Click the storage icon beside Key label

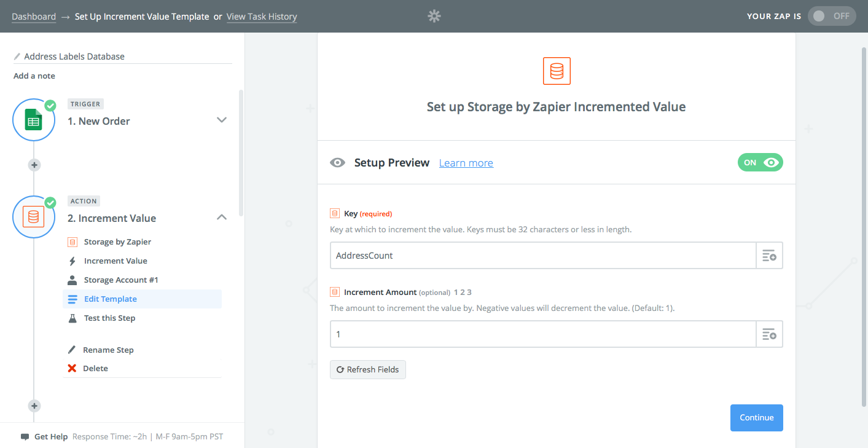coord(335,213)
